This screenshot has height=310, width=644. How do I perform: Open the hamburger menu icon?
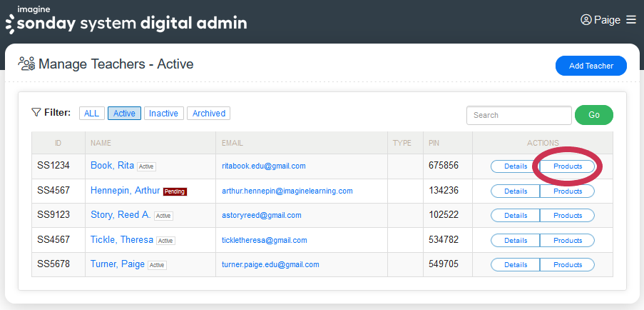[630, 20]
